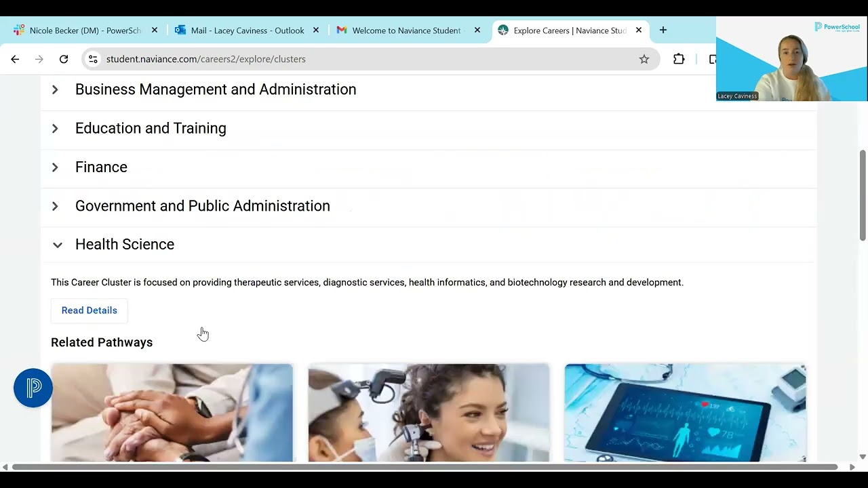Expand Government and Public Administration chevron
The height and width of the screenshot is (488, 868).
[56, 205]
